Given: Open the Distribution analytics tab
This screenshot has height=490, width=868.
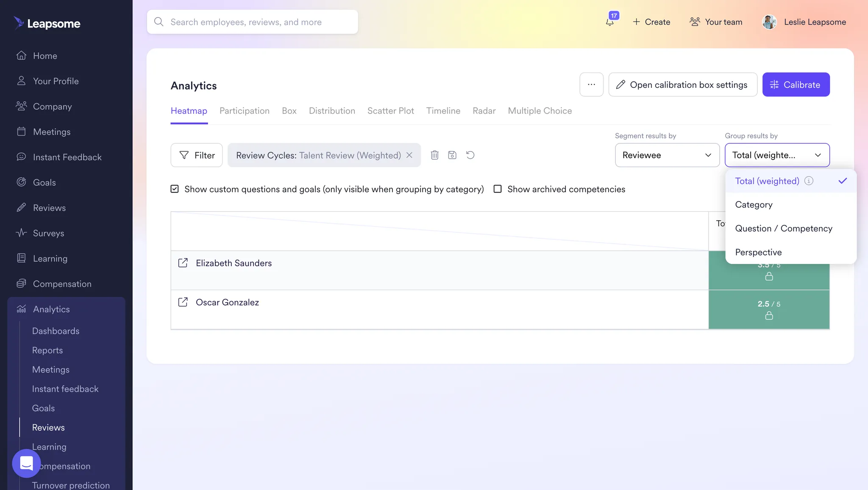Looking at the screenshot, I should click(x=332, y=111).
